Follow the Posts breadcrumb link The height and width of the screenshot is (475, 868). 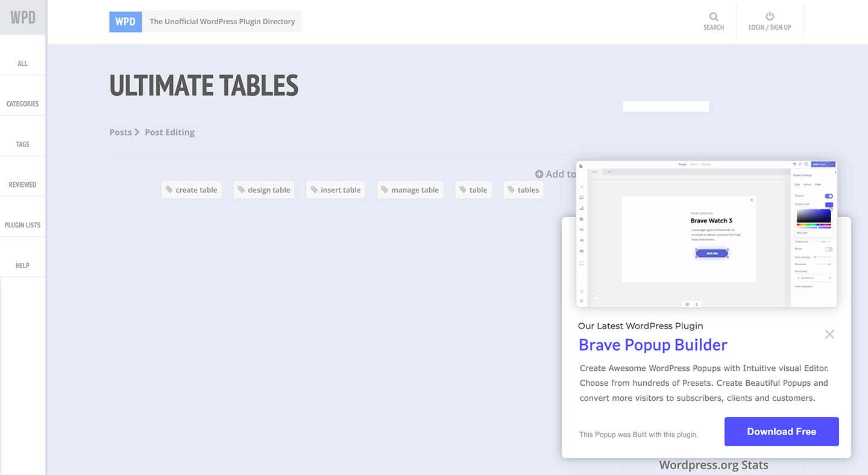click(121, 132)
